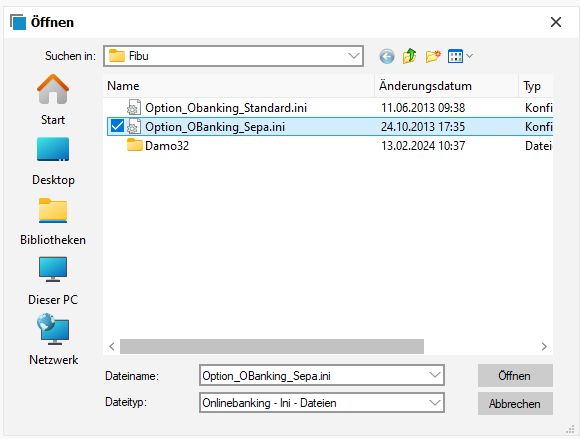The width and height of the screenshot is (580, 439).
Task: Expand the Dateityp dropdown arrow
Action: tap(435, 402)
